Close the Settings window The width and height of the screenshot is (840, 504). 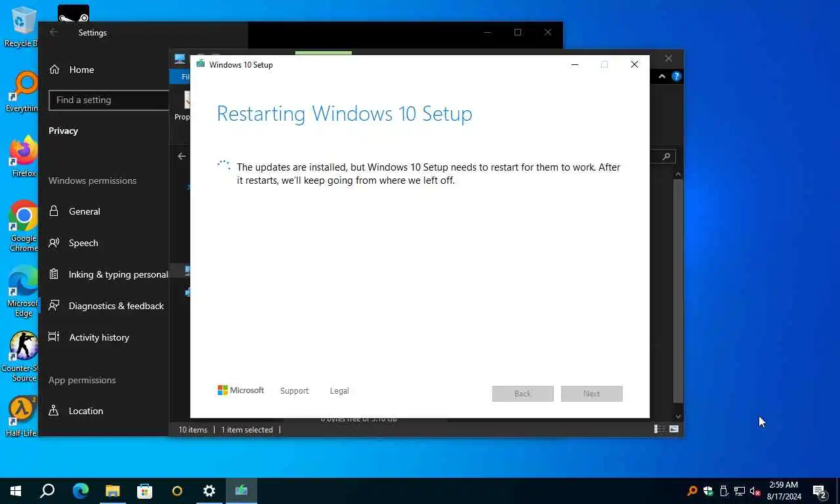[x=548, y=32]
